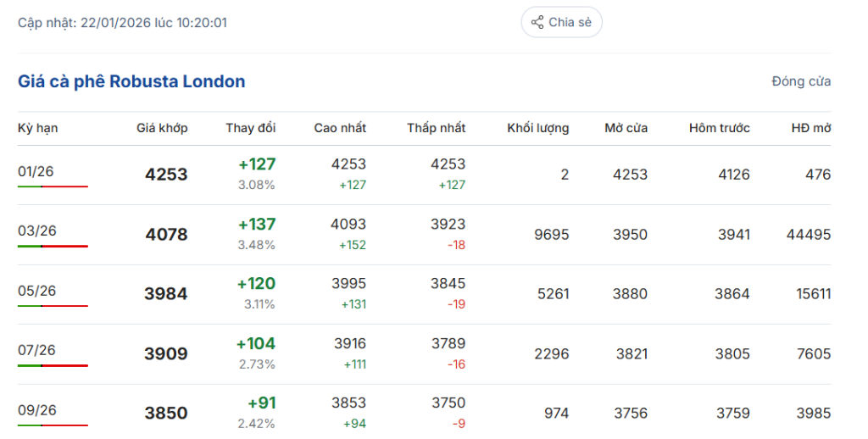Click the Chia sẻ share button
This screenshot has width=868, height=439.
[561, 23]
